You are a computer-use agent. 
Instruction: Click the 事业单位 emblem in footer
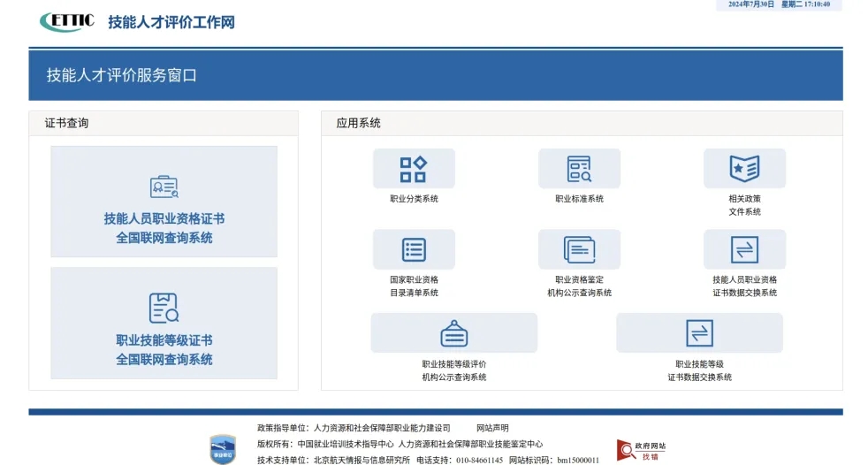[x=222, y=449]
